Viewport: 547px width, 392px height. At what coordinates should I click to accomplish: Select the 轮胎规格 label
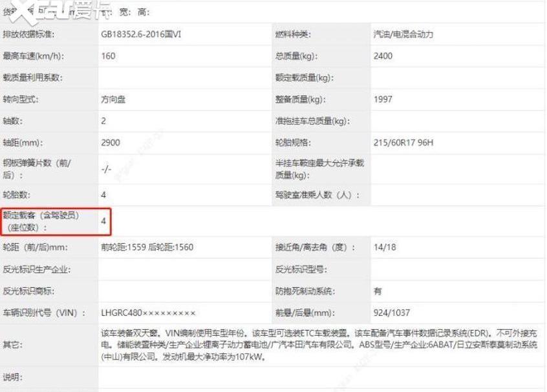click(x=293, y=143)
